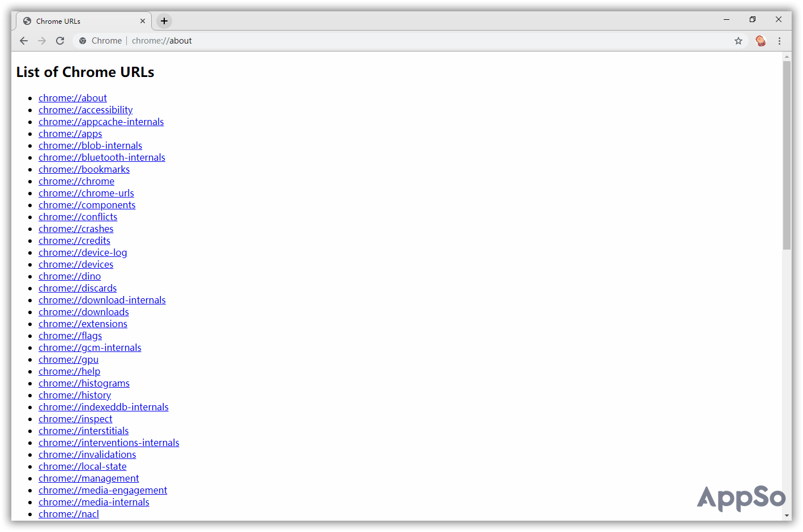Open the chrome://help link

pyautogui.click(x=69, y=371)
